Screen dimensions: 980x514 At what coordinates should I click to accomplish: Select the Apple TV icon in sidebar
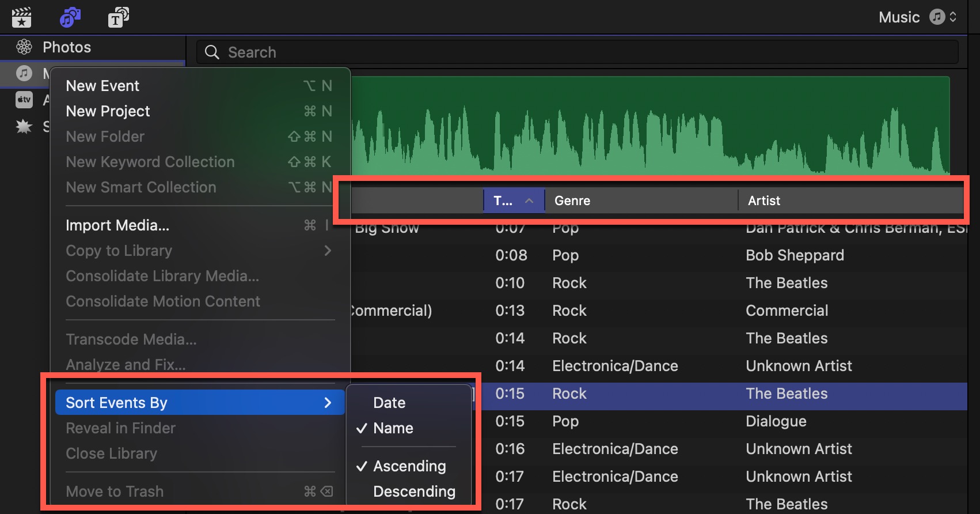click(x=24, y=100)
